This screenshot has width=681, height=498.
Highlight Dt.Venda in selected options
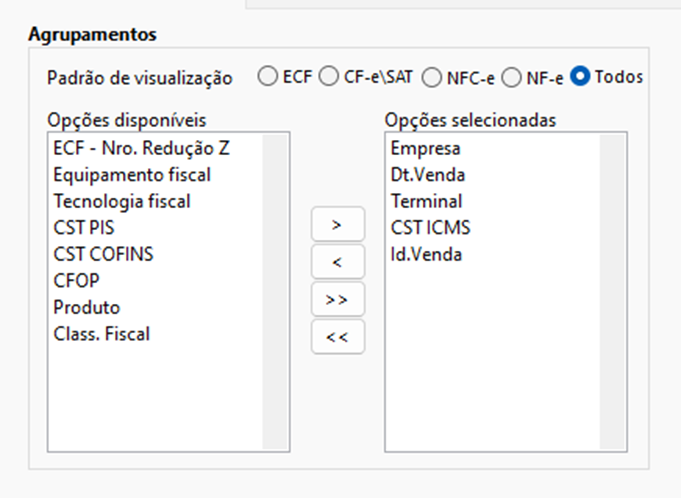[x=428, y=175]
